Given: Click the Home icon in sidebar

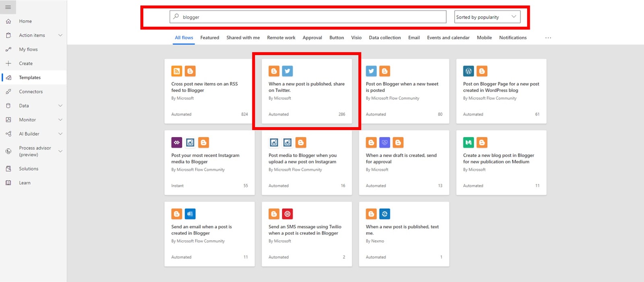Looking at the screenshot, I should 8,21.
